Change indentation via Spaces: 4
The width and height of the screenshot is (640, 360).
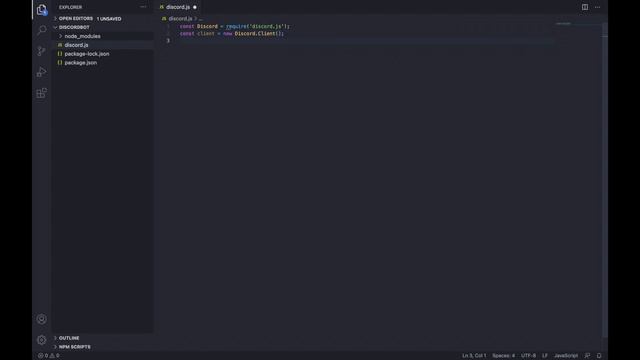[503, 356]
